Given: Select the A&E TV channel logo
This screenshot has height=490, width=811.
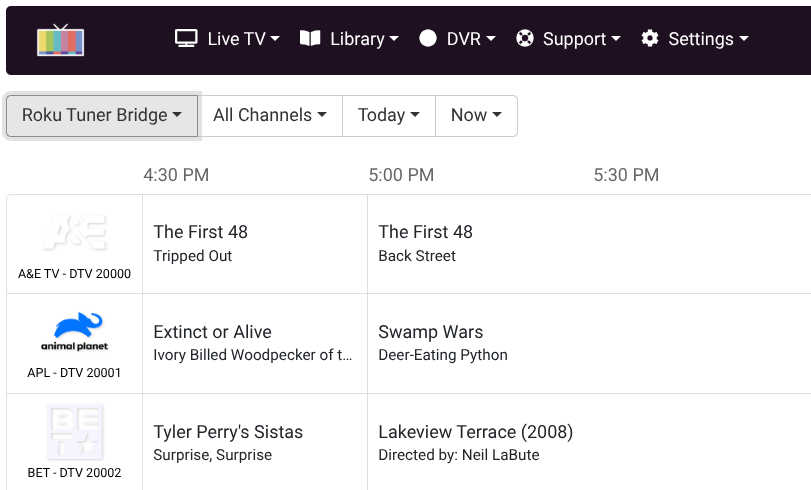Looking at the screenshot, I should pos(74,233).
